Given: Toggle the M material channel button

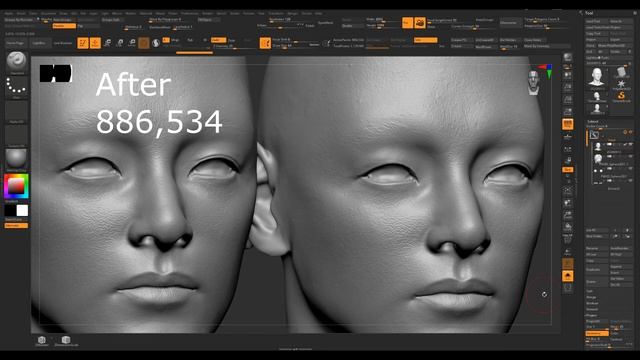Looking at the screenshot, I should click(205, 40).
